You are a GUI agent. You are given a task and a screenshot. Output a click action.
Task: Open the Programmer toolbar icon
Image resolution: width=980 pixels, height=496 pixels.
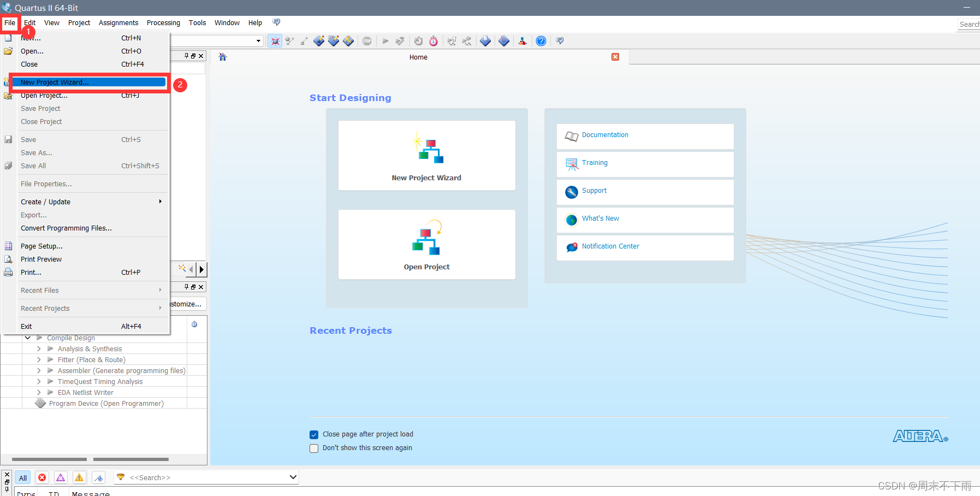pos(485,41)
